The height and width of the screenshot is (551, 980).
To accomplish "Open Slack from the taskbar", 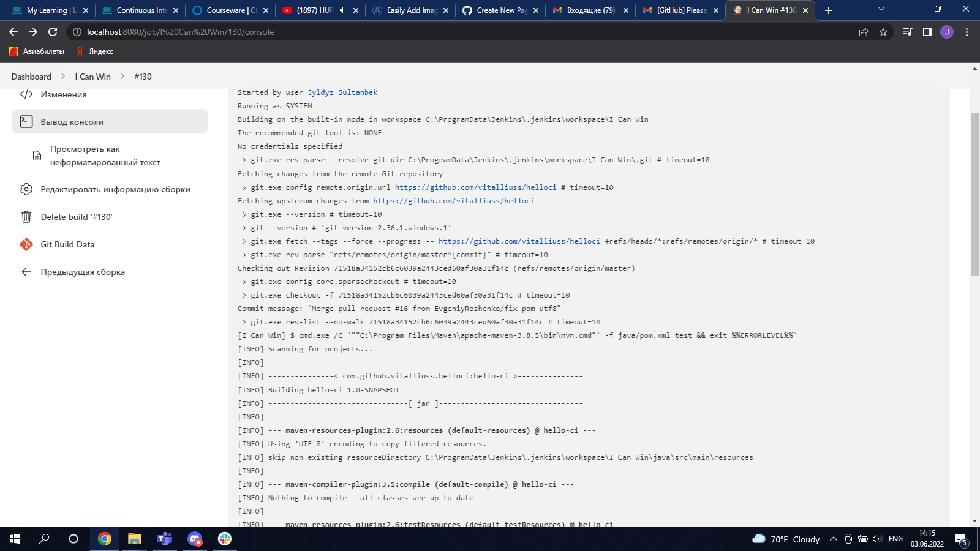I will [225, 539].
